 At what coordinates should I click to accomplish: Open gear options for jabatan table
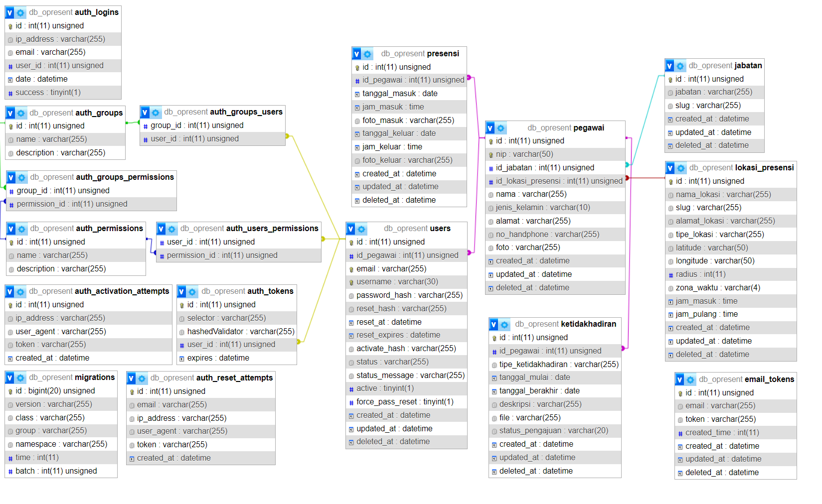(x=680, y=66)
